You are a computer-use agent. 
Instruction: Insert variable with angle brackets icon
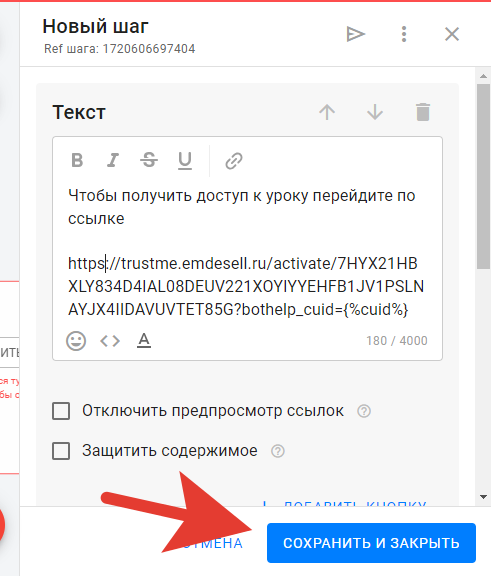point(110,341)
